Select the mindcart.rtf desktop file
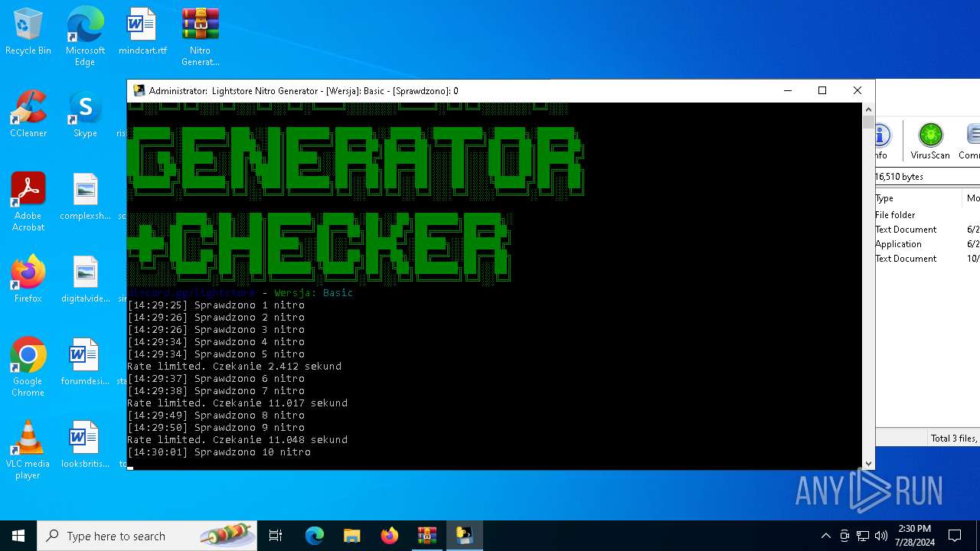The width and height of the screenshot is (980, 551). (x=142, y=32)
